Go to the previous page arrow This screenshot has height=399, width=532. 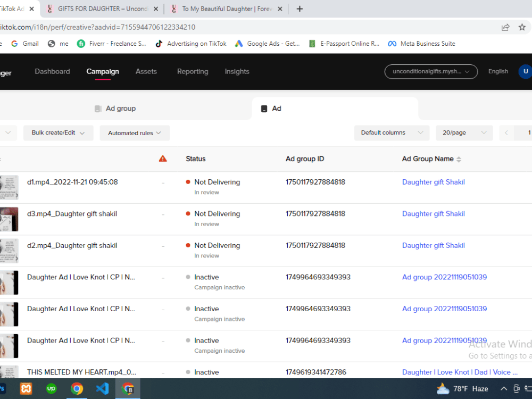pyautogui.click(x=506, y=132)
